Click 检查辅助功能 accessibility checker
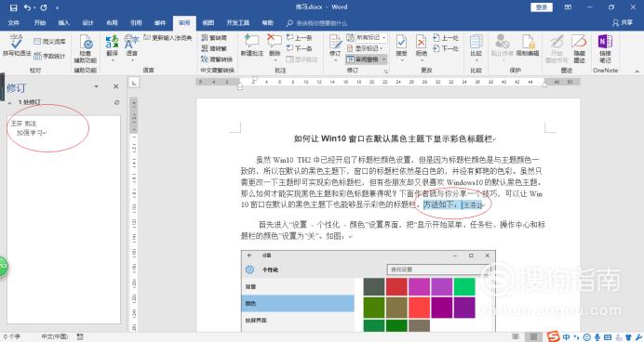 [x=86, y=49]
